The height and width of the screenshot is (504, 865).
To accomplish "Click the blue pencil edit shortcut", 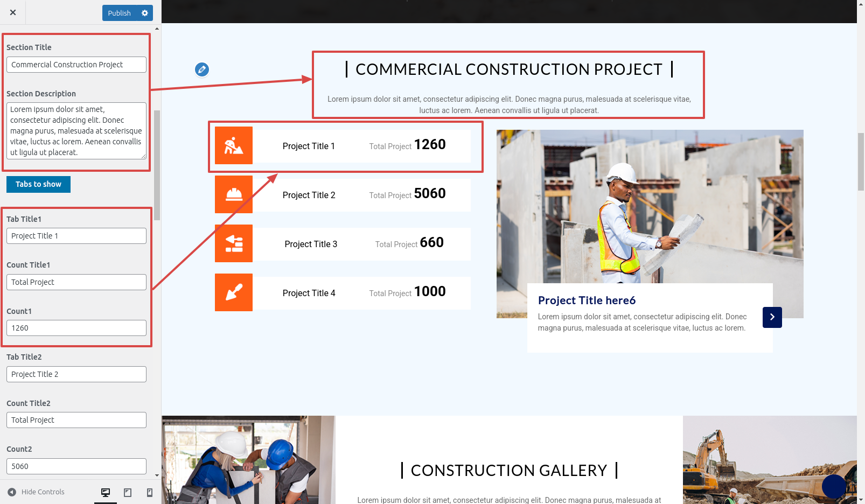I will [202, 69].
